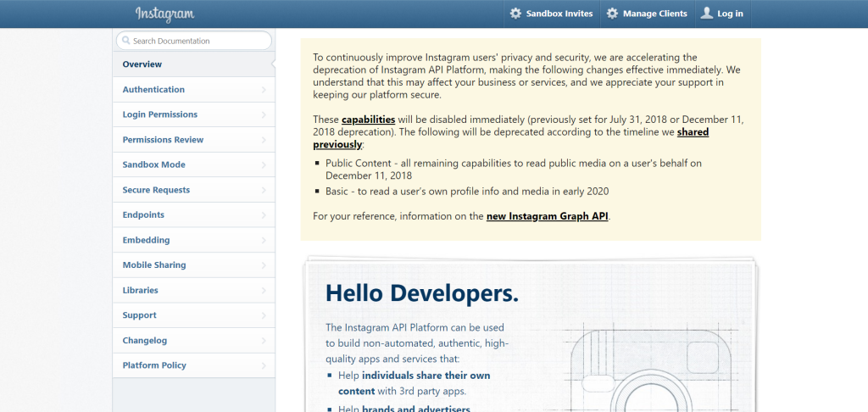Click 'individuals share their own content' link
The width and height of the screenshot is (868, 412).
426,376
